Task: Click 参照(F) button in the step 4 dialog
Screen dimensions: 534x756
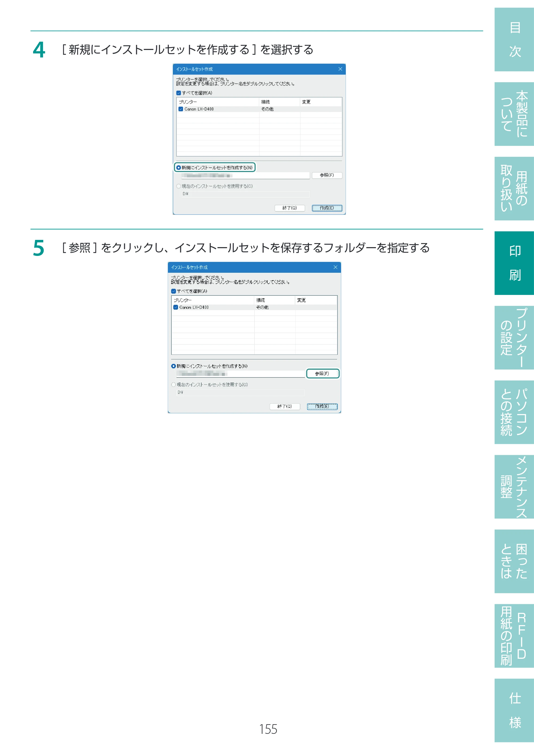Action: click(327, 175)
